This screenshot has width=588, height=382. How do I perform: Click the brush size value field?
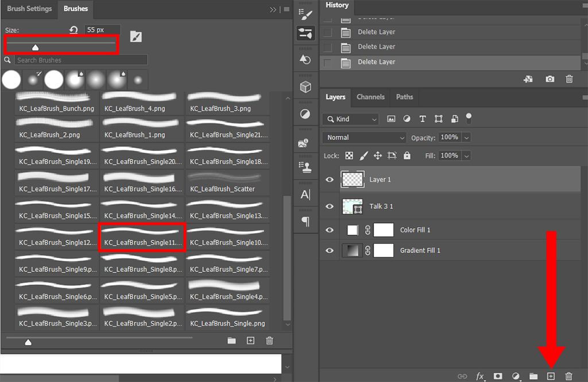point(102,30)
